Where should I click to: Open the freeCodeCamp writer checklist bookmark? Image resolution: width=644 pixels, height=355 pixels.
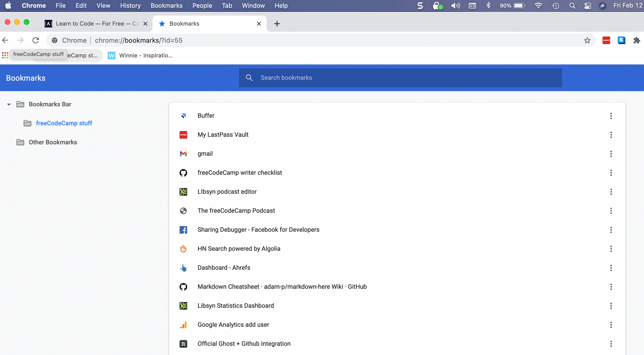point(240,173)
